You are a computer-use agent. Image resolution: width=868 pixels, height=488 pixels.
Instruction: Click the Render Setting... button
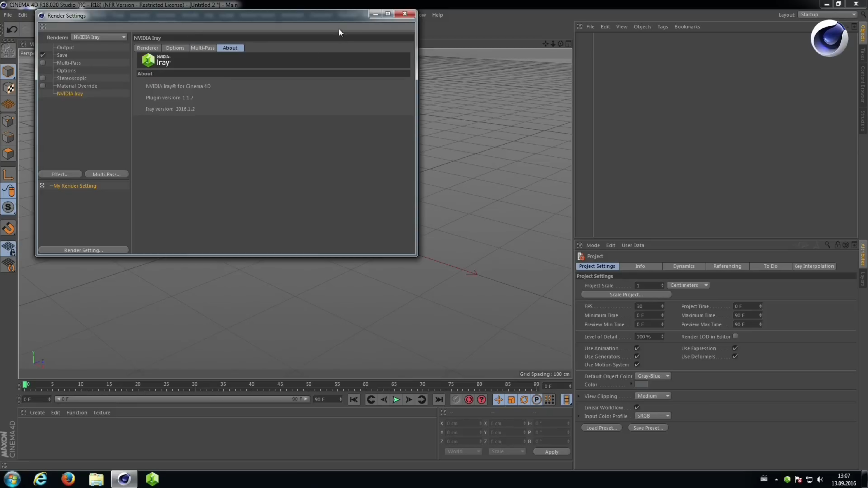pyautogui.click(x=84, y=250)
